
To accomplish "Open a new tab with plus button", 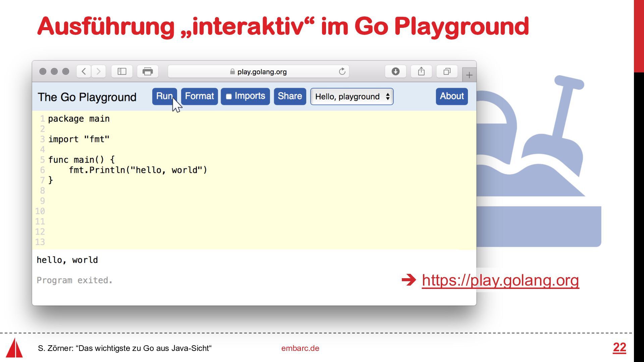I will [x=469, y=75].
